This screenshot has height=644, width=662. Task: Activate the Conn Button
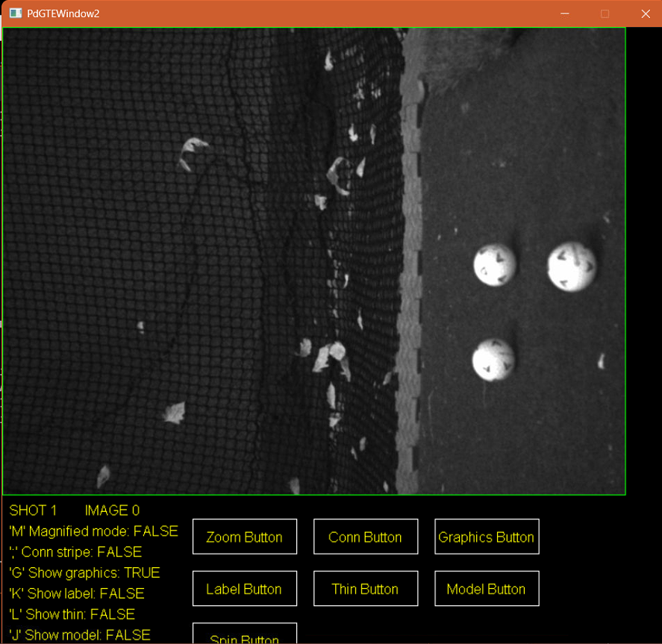coord(366,537)
